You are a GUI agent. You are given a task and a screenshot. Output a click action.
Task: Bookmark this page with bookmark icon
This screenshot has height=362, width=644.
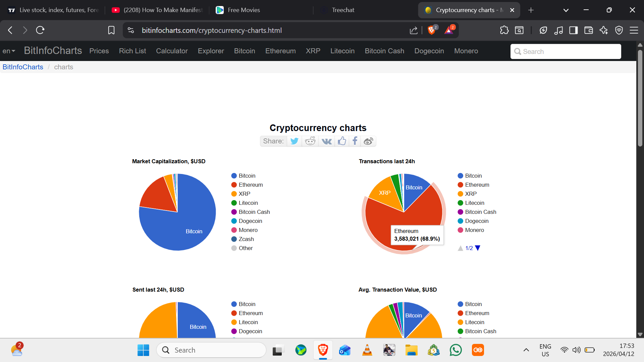pos(111,30)
